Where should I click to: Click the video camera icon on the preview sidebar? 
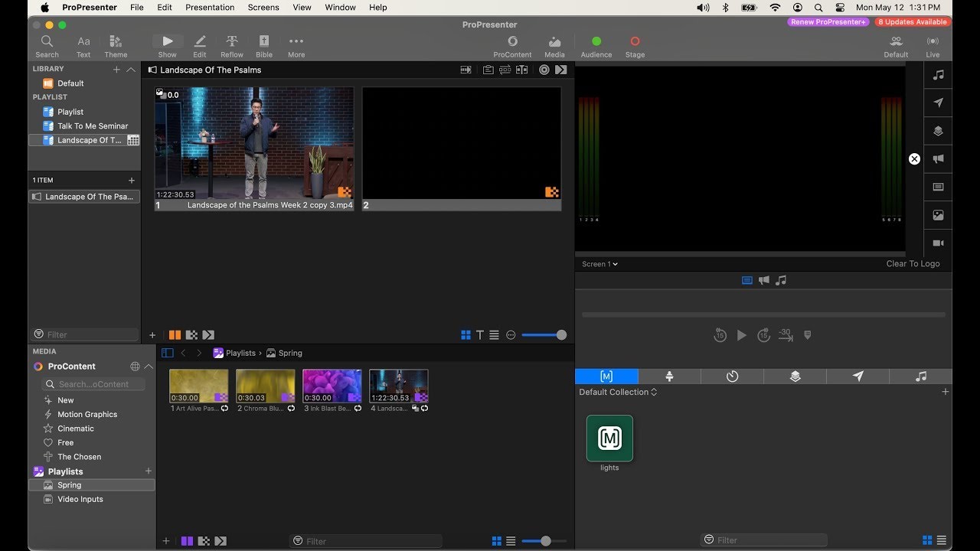[938, 243]
